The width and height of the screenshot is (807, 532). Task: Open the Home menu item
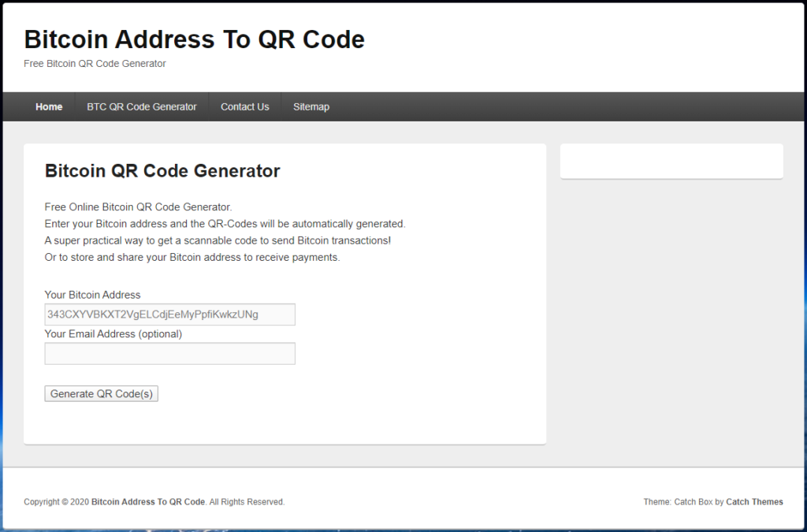49,107
